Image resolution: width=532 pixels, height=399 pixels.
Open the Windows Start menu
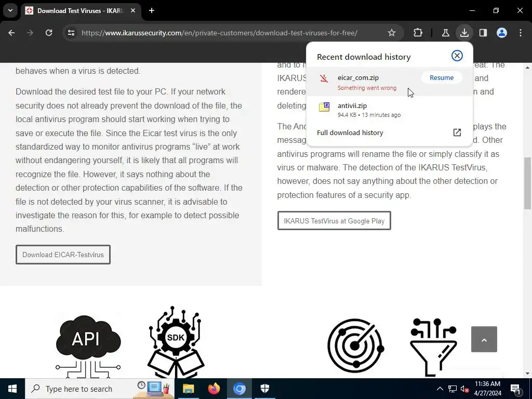12,389
